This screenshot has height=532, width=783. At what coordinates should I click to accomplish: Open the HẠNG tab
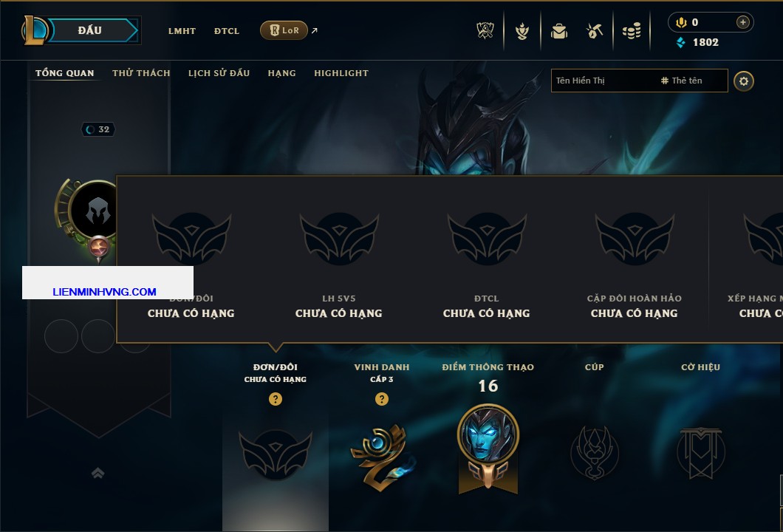pos(281,73)
